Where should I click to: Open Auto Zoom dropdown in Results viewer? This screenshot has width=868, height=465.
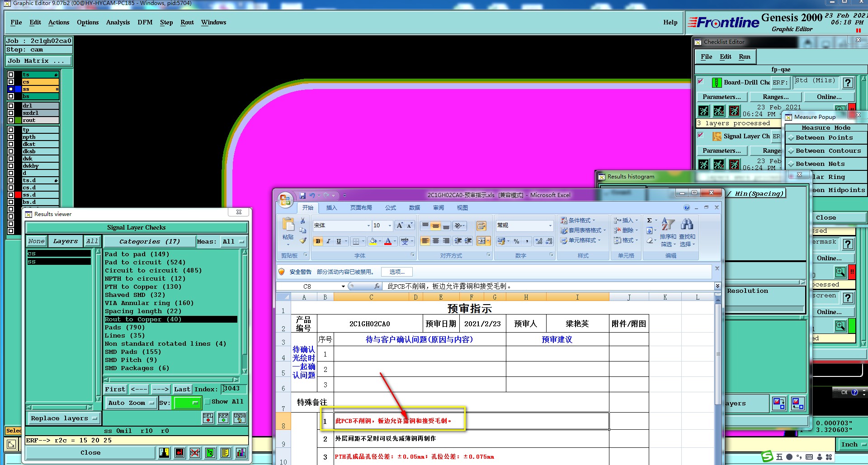tap(131, 403)
